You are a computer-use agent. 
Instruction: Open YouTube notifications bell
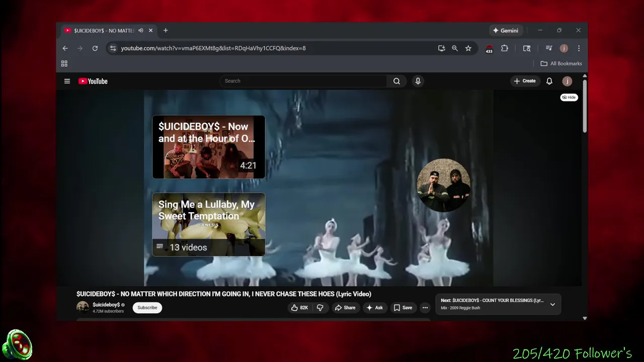(x=549, y=81)
